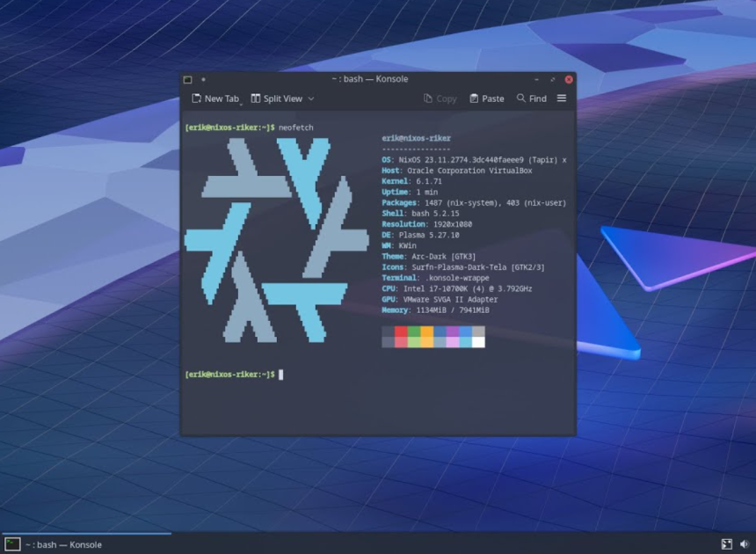756x554 pixels.
Task: Click the Icons Surfn-Plasma-Dark-Tela line
Action: 463,267
